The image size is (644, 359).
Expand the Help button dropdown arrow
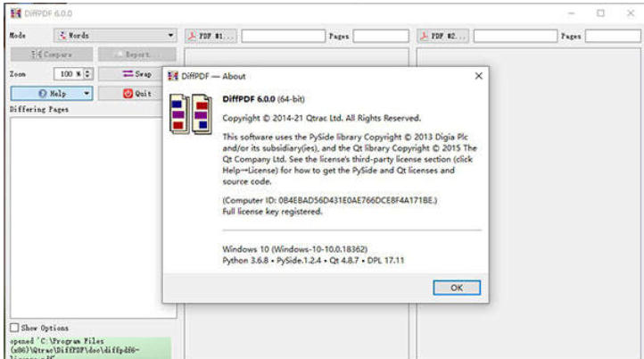87,93
